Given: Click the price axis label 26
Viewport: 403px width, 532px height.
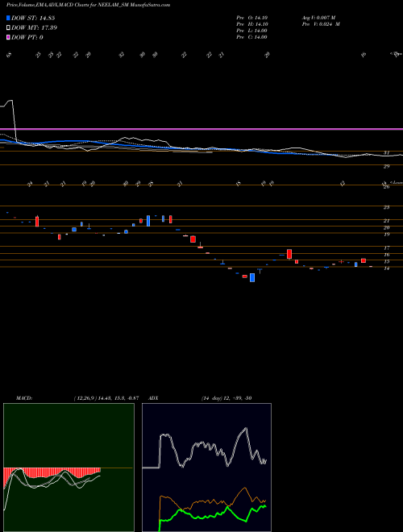Looking at the screenshot, I should (386, 187).
